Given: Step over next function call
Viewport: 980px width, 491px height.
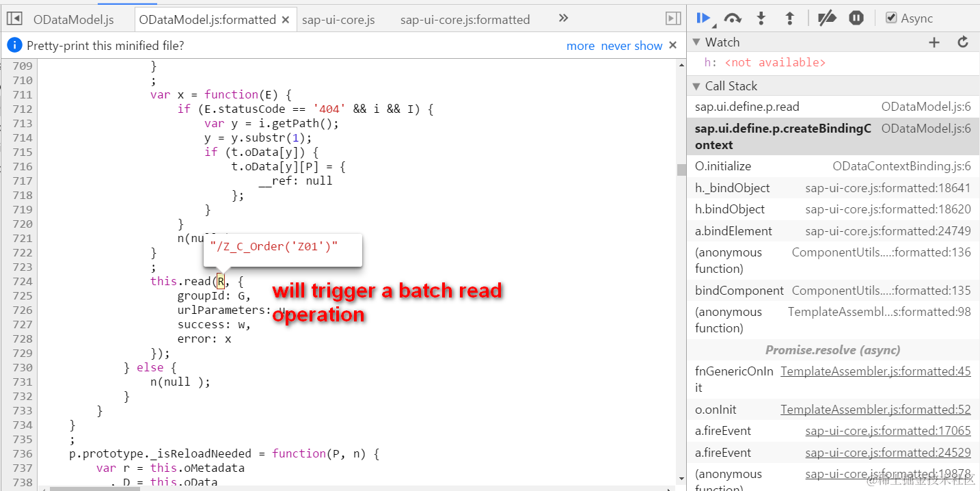Looking at the screenshot, I should point(733,18).
